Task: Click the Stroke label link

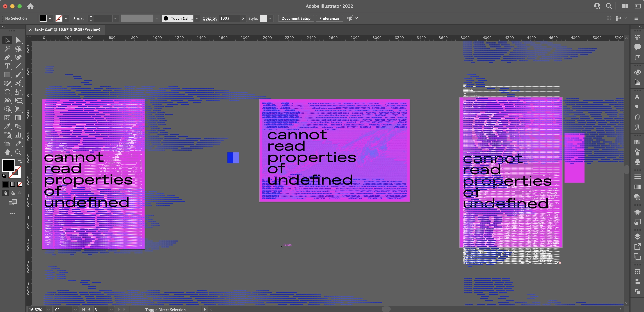Action: coord(79,19)
